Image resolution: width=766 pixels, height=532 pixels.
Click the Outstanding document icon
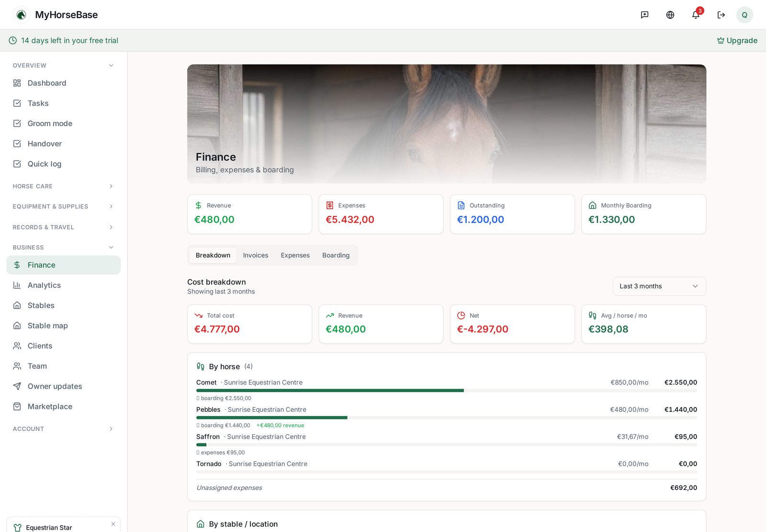point(461,205)
